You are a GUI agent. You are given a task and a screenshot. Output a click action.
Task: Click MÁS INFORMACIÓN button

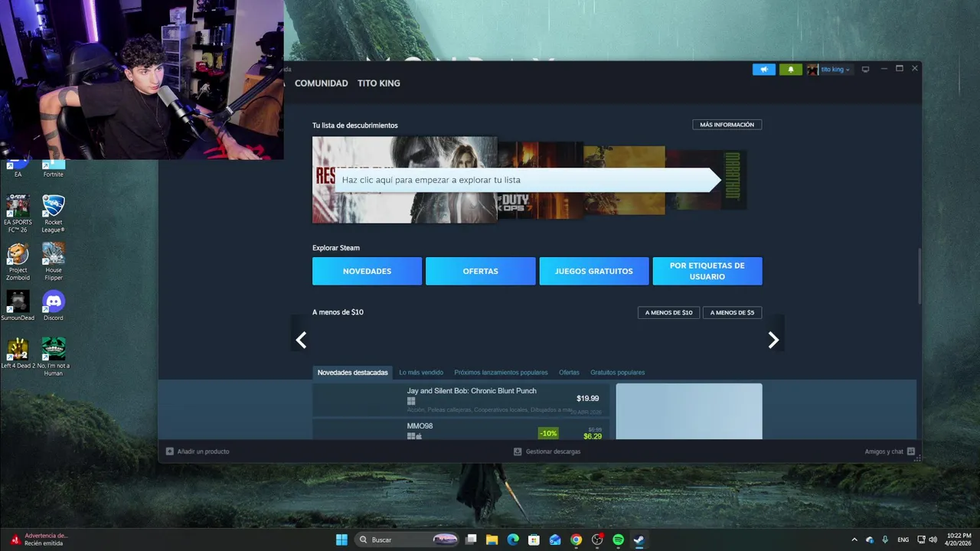[727, 125]
